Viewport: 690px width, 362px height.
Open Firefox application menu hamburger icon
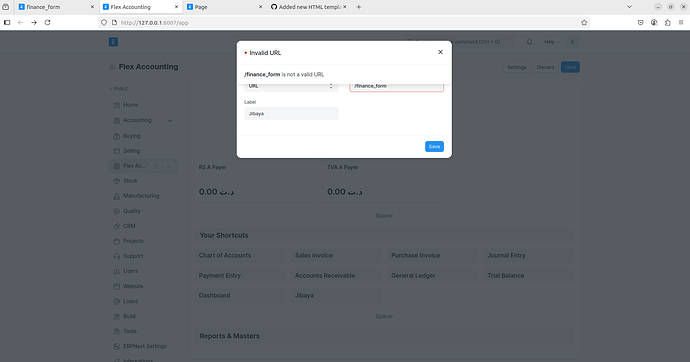click(x=681, y=22)
